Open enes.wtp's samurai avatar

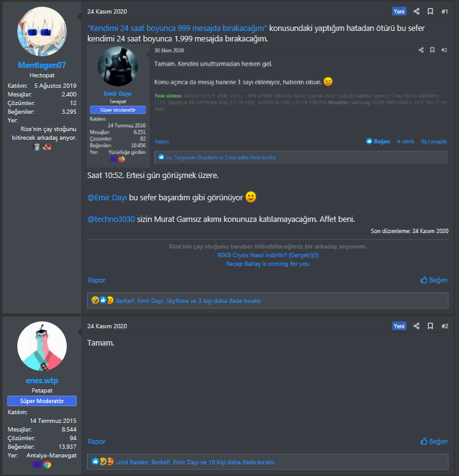coord(42,346)
